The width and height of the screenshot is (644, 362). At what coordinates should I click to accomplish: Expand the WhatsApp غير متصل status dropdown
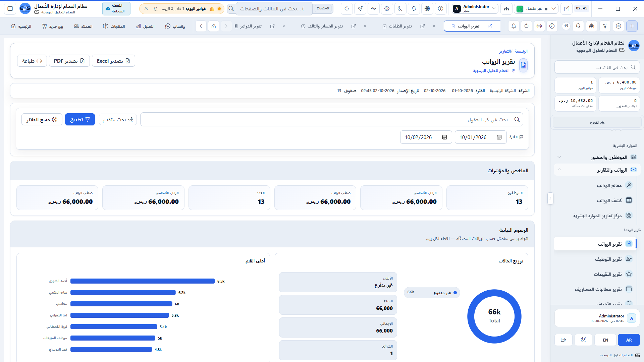tap(554, 9)
